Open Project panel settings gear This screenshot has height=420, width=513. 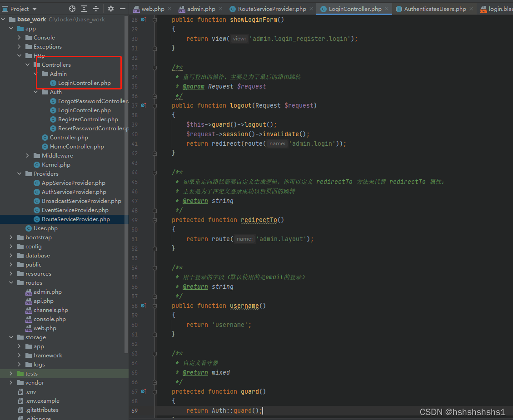(111, 9)
